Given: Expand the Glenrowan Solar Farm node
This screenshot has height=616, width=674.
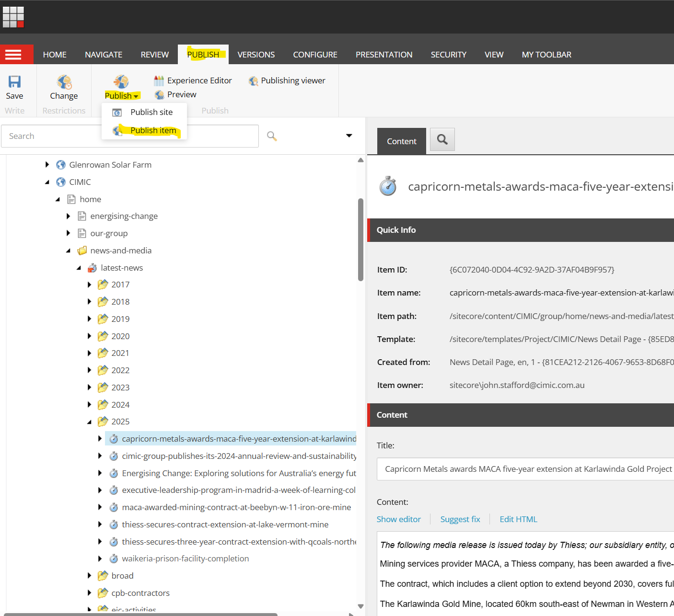Looking at the screenshot, I should [x=47, y=165].
